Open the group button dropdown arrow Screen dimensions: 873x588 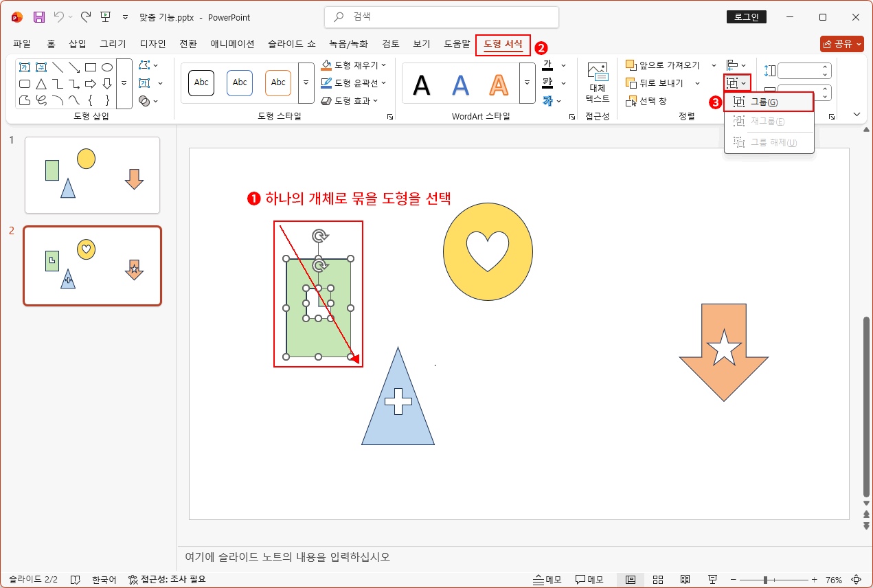pos(744,82)
